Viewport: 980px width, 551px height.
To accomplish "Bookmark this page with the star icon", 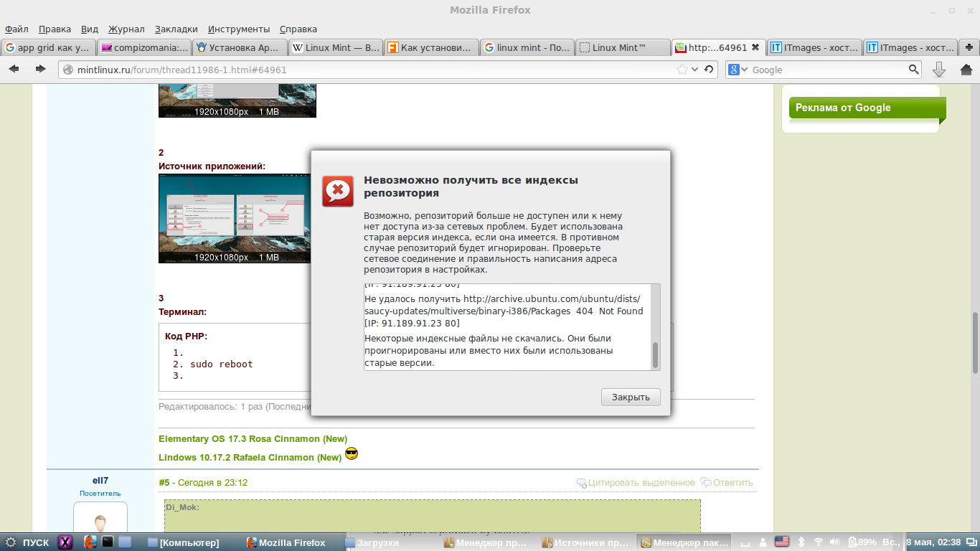I will (x=682, y=70).
